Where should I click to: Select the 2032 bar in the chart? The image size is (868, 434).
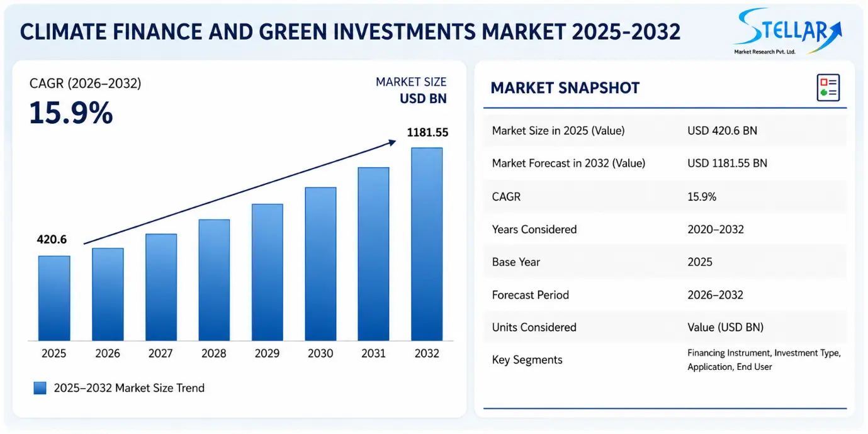click(x=427, y=244)
